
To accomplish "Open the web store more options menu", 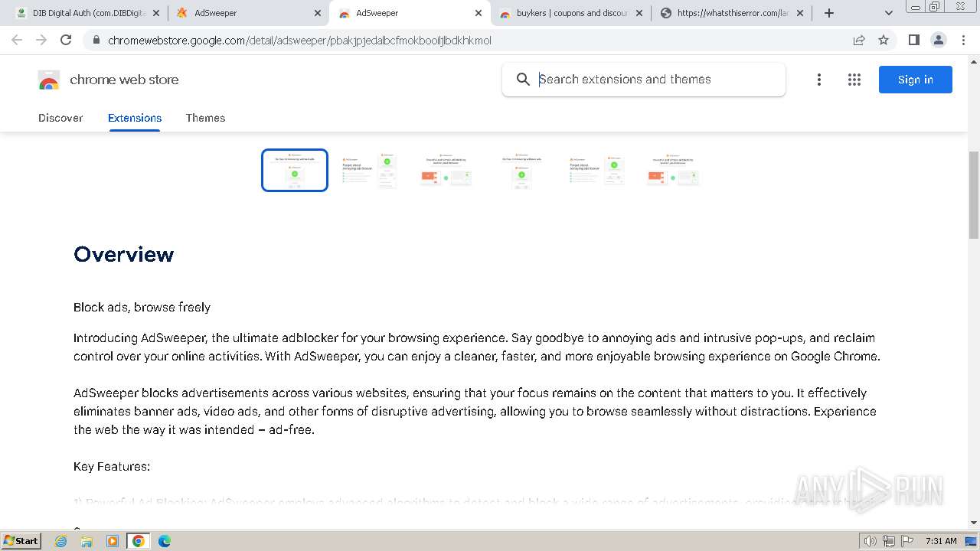I will point(818,80).
